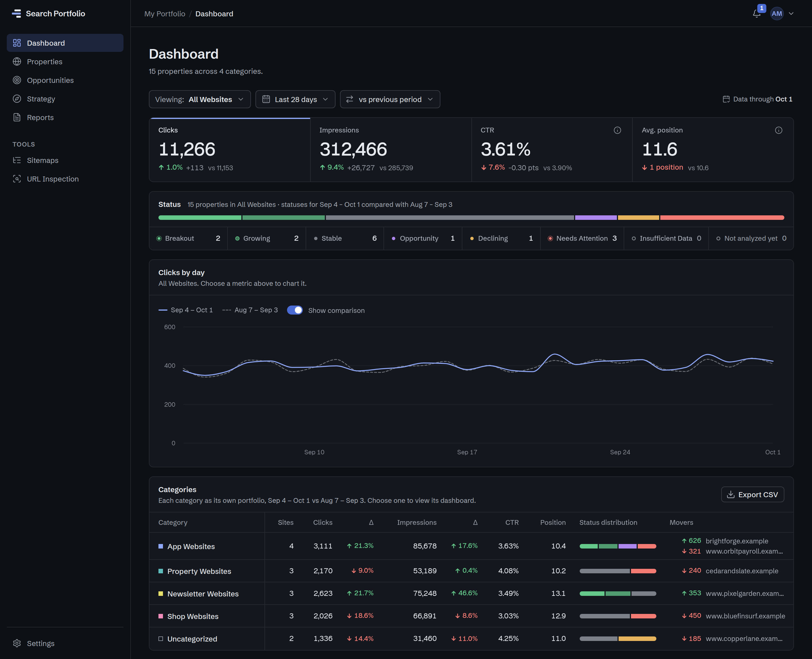This screenshot has width=812, height=659.
Task: Click the CTR info icon
Action: pos(617,130)
